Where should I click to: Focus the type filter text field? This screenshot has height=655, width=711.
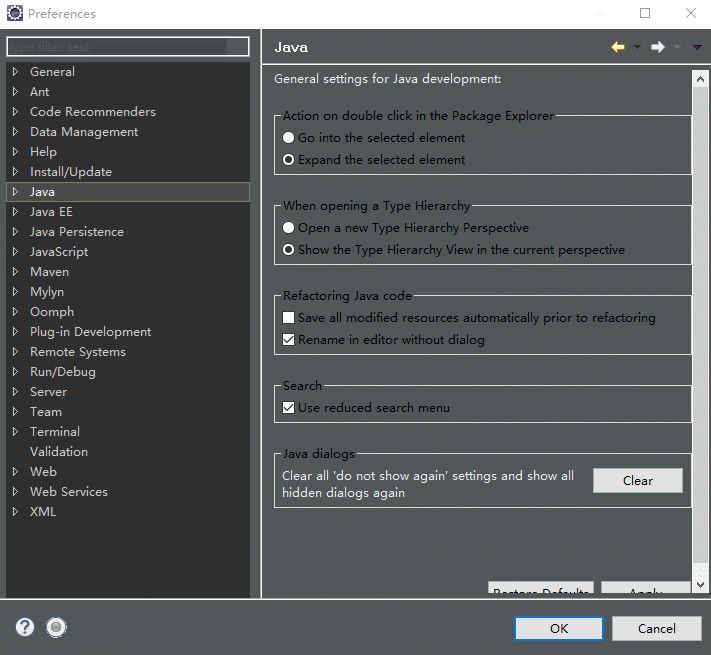(x=128, y=47)
